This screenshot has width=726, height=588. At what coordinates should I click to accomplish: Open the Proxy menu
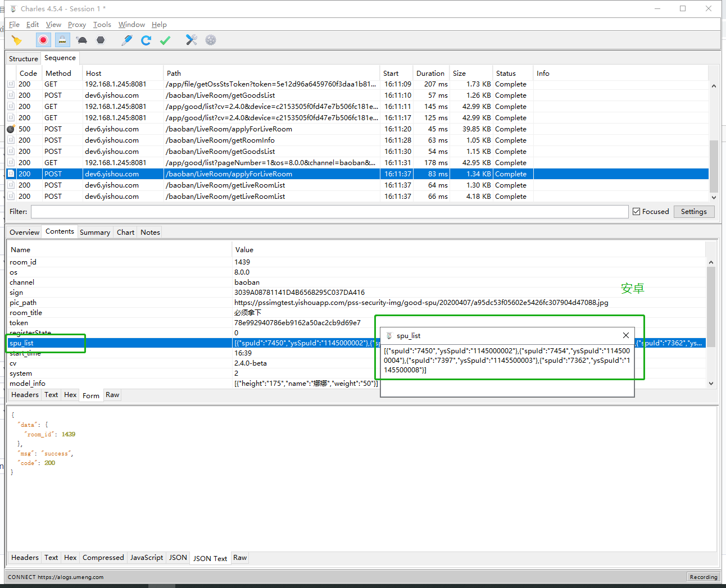coord(77,25)
